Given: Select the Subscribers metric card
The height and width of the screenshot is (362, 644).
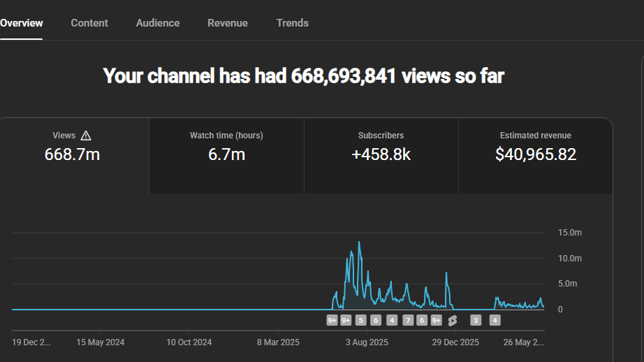Looking at the screenshot, I should (381, 156).
